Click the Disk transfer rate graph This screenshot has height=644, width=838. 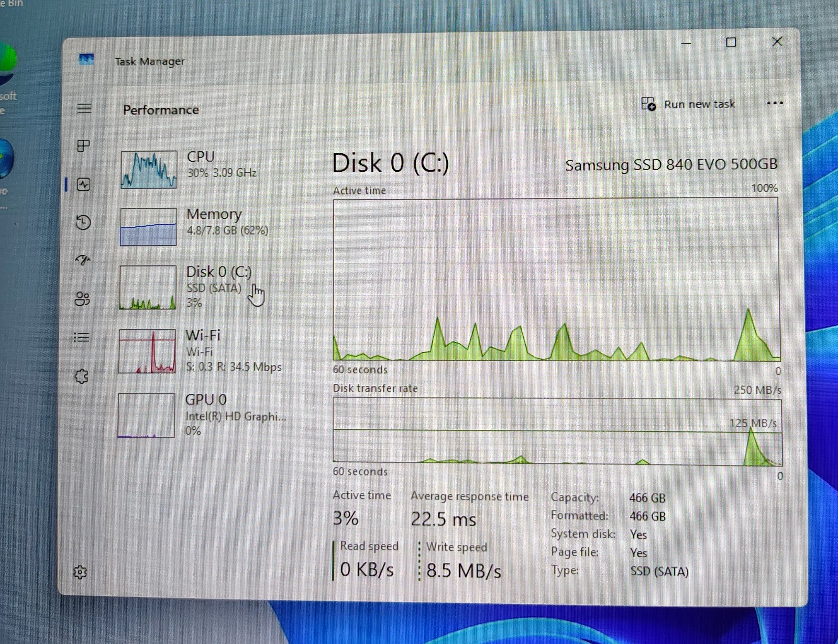click(557, 431)
